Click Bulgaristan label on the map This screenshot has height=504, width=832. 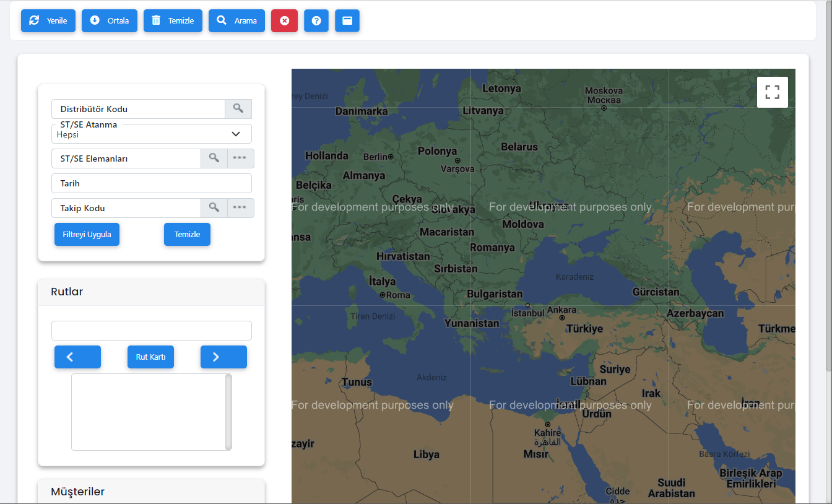(495, 293)
